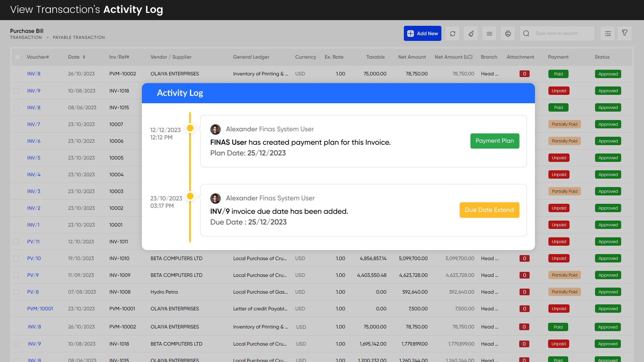Expand truncated Head branch in first row
644x362 pixels.
pos(489,74)
